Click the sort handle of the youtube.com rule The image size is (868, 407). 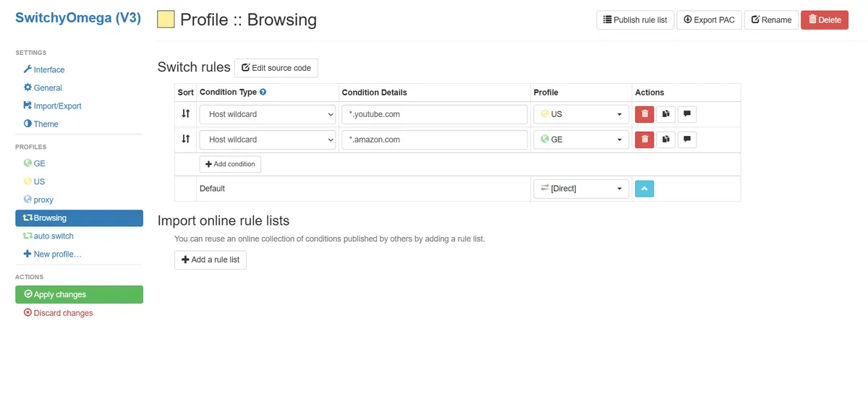pos(186,113)
